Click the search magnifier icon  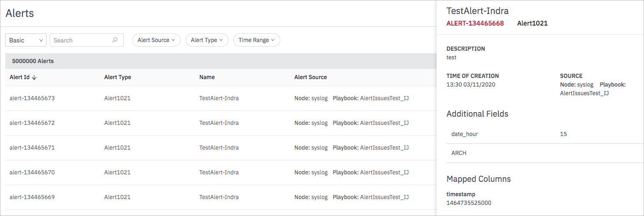point(115,40)
